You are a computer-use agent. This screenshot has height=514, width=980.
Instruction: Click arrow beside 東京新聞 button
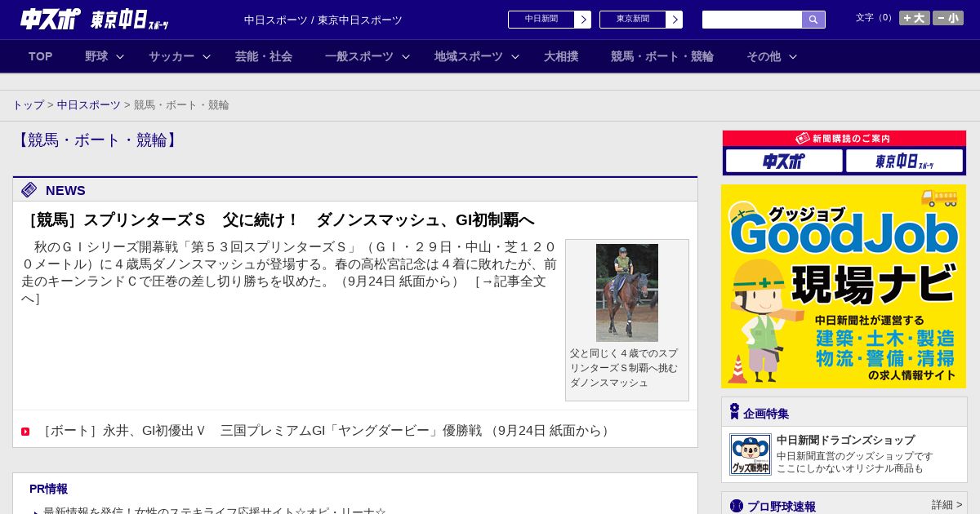pos(675,20)
